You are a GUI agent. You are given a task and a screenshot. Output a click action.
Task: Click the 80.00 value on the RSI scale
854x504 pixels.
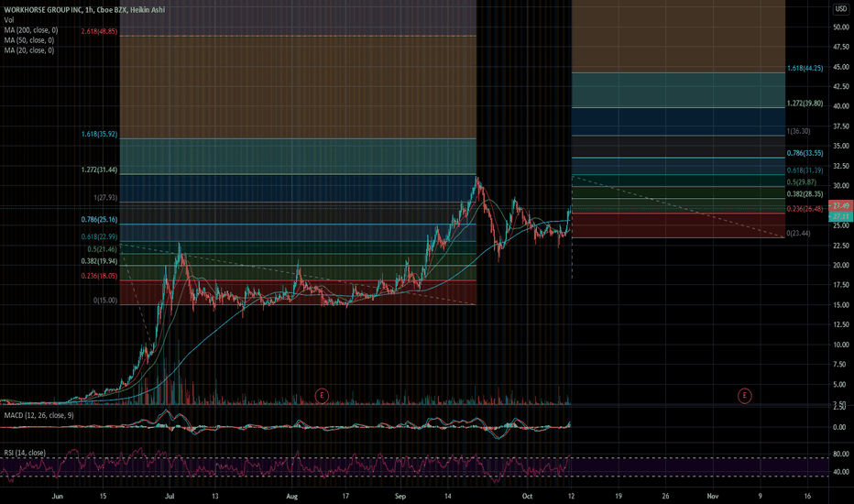pos(840,454)
